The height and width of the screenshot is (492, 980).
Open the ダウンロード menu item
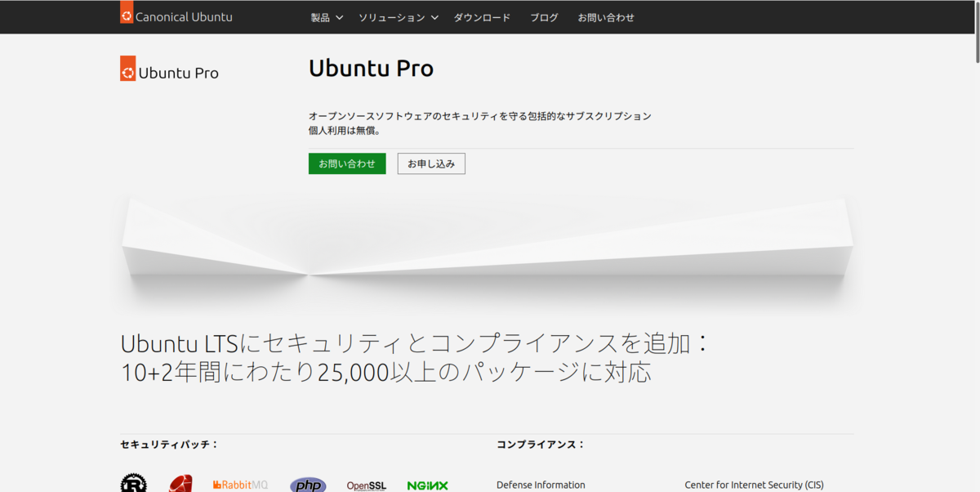coord(482,17)
